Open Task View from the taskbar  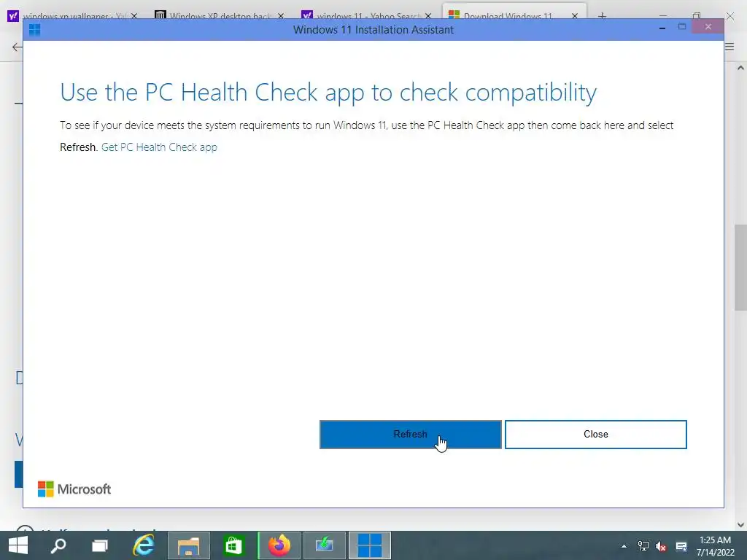click(99, 545)
